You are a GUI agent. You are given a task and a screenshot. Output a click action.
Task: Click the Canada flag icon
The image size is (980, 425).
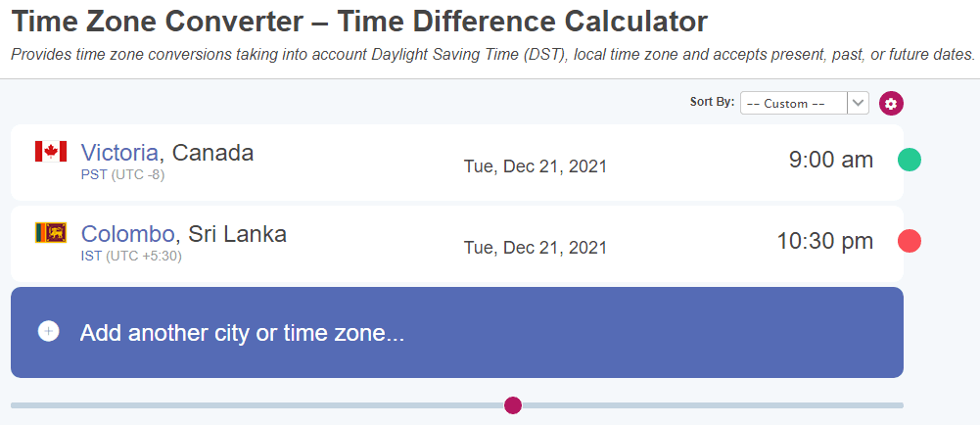[x=51, y=151]
